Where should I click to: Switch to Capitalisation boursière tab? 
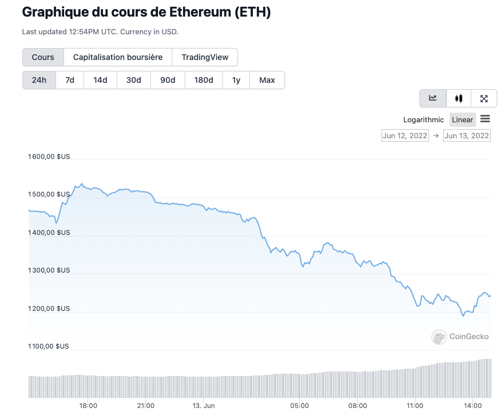tap(118, 57)
